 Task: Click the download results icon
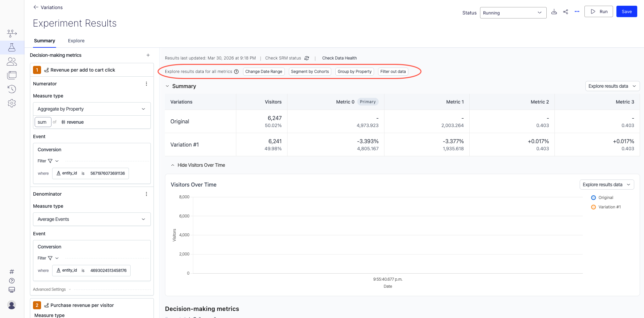click(554, 12)
